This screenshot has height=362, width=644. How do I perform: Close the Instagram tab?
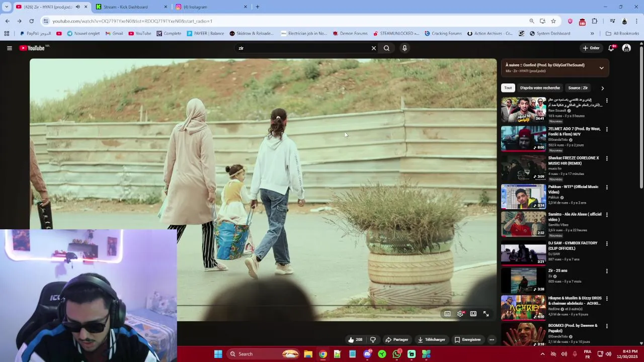(x=246, y=7)
